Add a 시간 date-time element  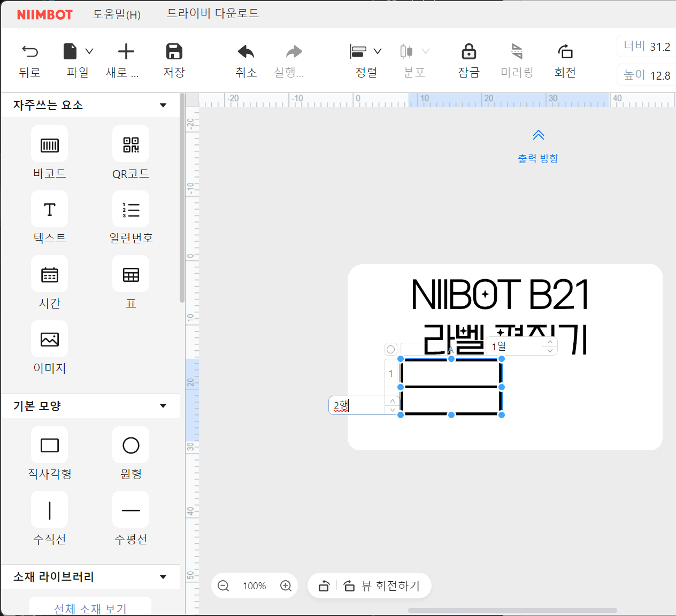click(50, 274)
